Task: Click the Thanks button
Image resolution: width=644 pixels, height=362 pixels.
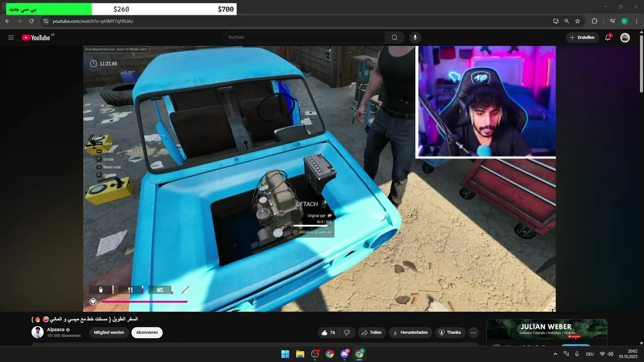Action: point(450,332)
